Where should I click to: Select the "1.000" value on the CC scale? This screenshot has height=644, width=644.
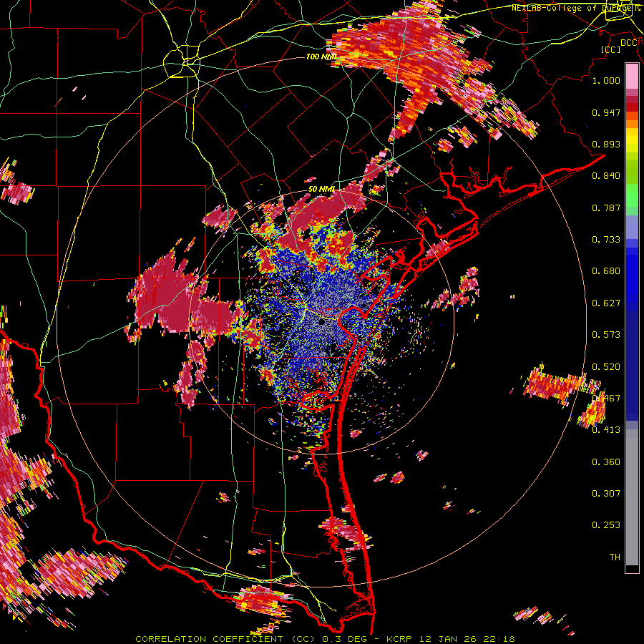(x=606, y=80)
